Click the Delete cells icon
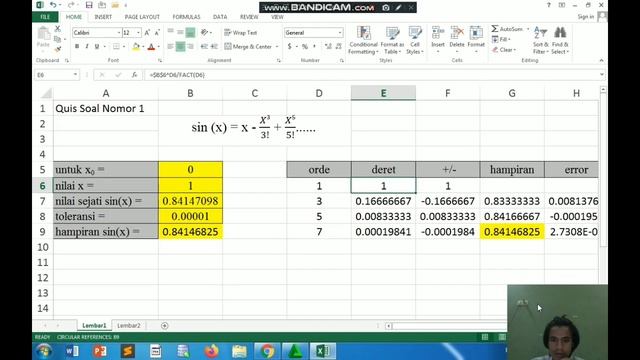 point(457,33)
